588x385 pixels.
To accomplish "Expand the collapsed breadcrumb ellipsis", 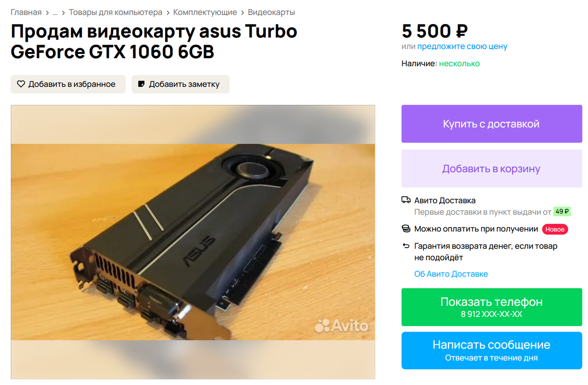I will (55, 12).
